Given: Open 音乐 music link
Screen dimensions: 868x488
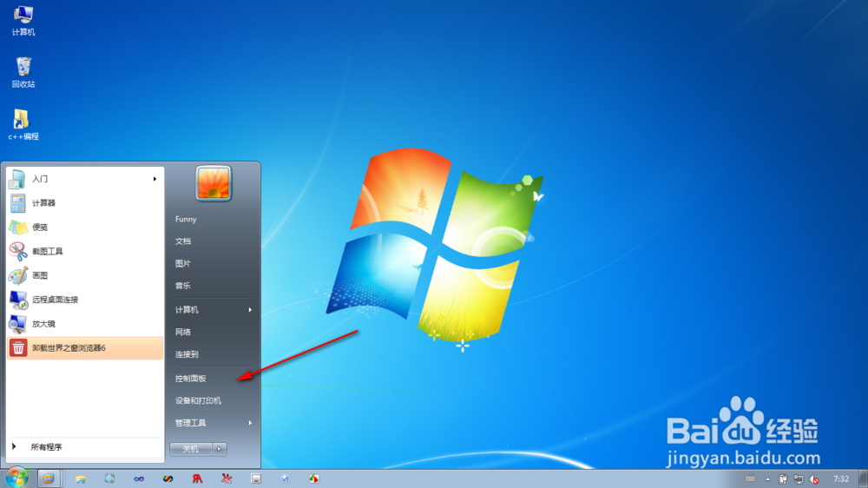Looking at the screenshot, I should click(x=214, y=286).
